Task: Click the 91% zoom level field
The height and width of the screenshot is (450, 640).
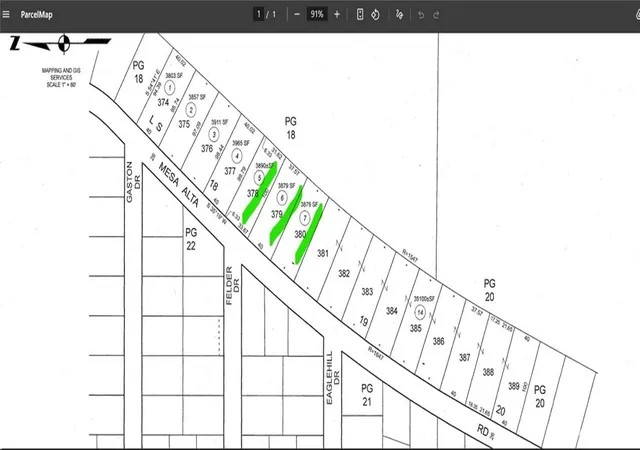Action: pos(317,15)
